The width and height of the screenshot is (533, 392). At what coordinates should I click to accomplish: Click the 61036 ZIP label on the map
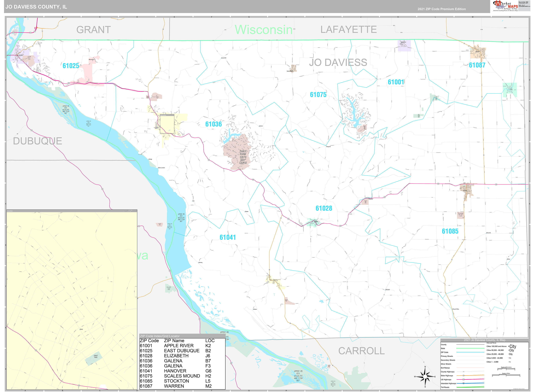click(x=213, y=124)
